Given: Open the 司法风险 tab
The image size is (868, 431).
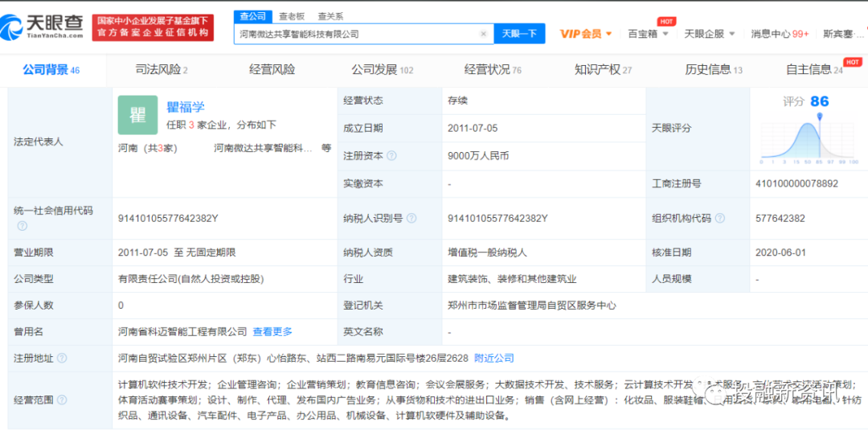Looking at the screenshot, I should [162, 70].
